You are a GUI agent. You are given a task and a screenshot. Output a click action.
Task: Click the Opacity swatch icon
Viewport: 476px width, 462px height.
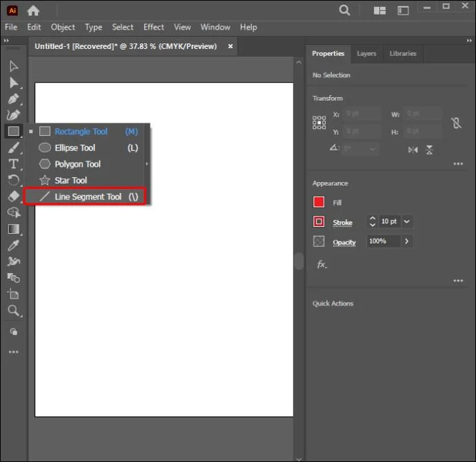coord(319,241)
